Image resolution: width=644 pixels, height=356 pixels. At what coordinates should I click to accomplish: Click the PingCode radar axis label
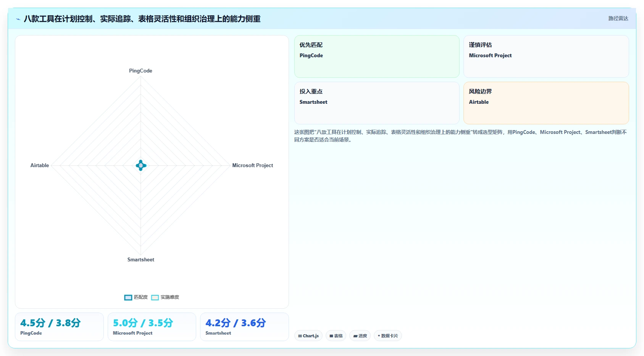140,71
